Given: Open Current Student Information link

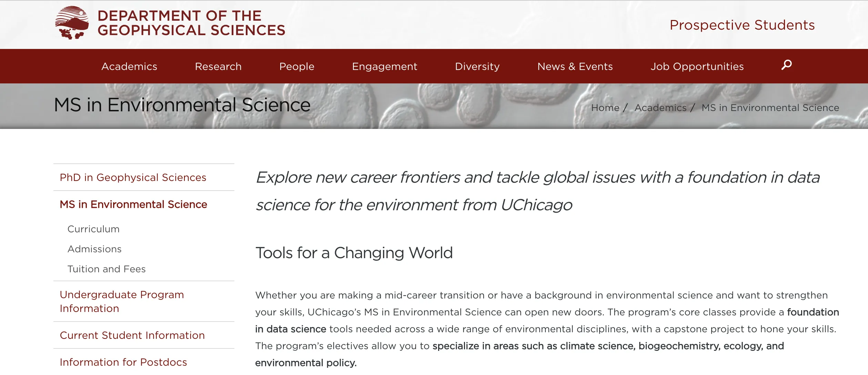Looking at the screenshot, I should click(x=132, y=335).
